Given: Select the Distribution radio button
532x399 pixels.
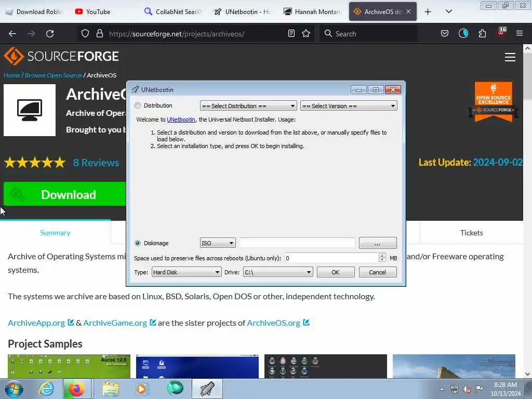Looking at the screenshot, I should [137, 105].
